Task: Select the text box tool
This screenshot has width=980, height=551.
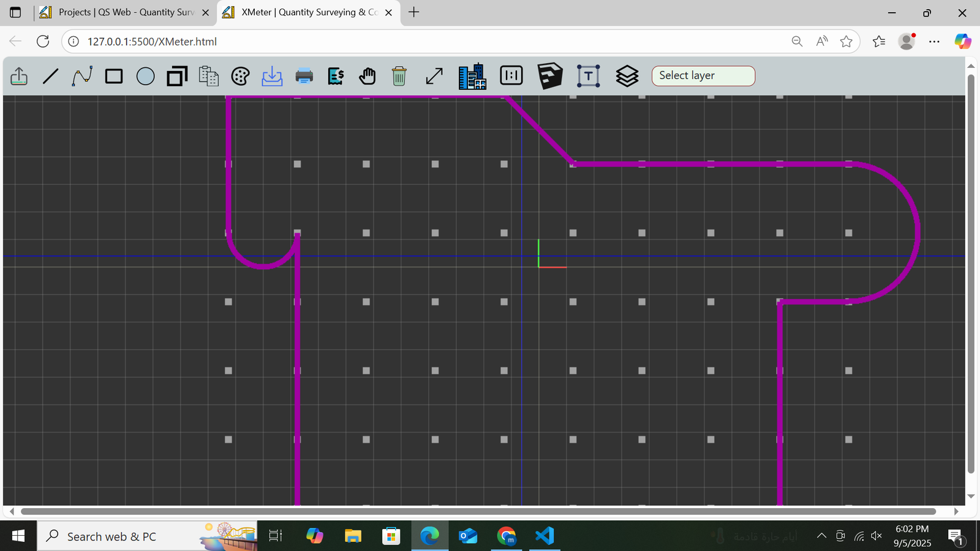Action: pyautogui.click(x=588, y=77)
